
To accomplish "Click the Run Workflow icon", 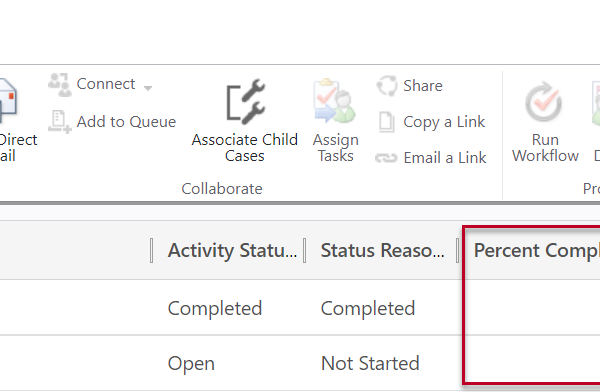I will [543, 102].
